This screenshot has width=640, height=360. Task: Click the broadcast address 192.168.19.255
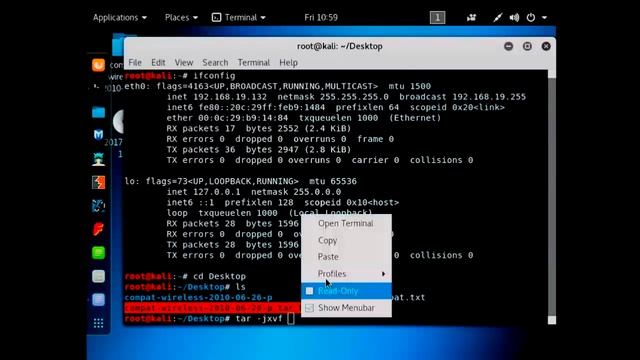coord(489,97)
